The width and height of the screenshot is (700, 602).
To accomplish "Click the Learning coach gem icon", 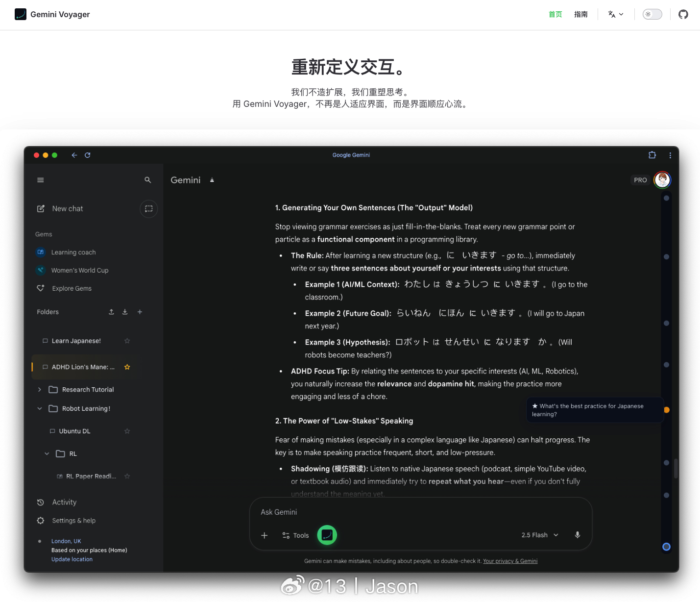I will (41, 252).
